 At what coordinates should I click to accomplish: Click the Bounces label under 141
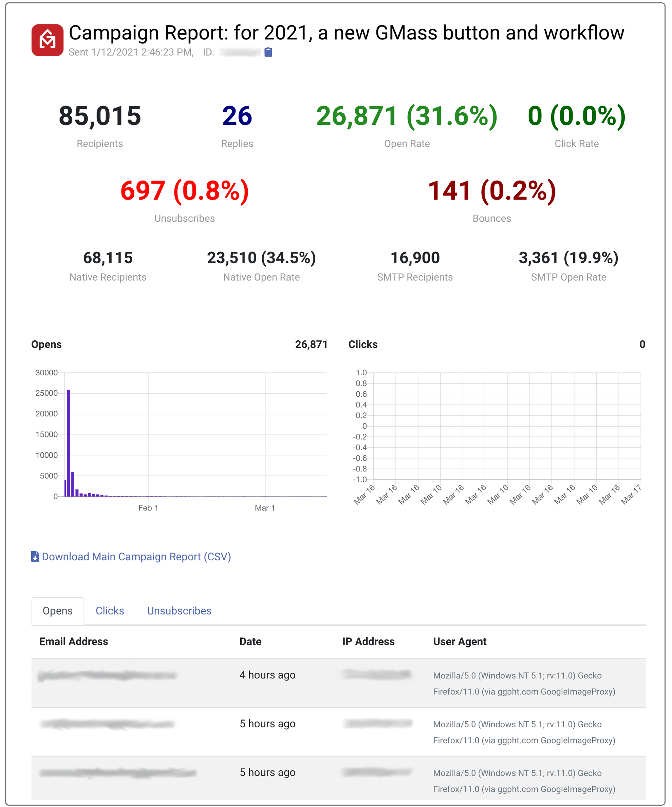click(x=492, y=218)
